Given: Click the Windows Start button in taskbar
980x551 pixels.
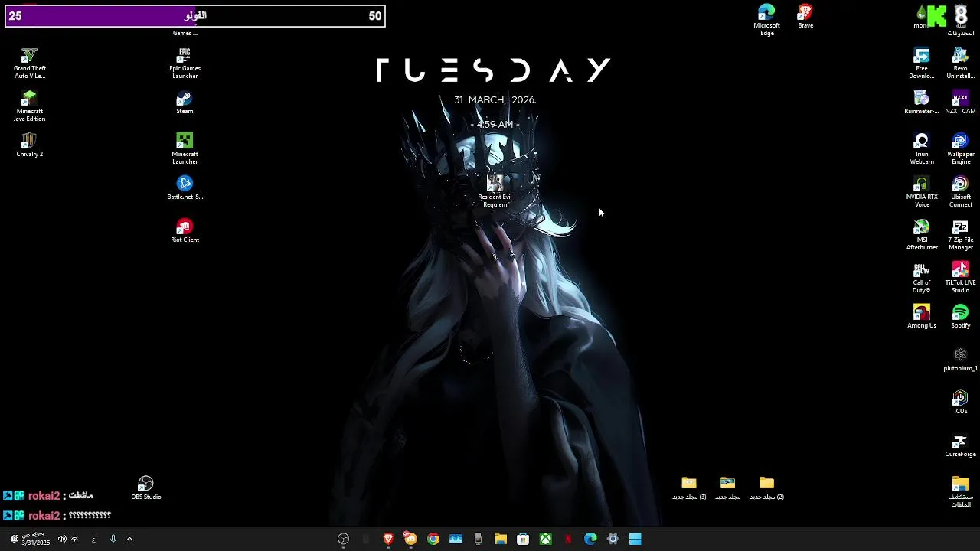Looking at the screenshot, I should (635, 539).
